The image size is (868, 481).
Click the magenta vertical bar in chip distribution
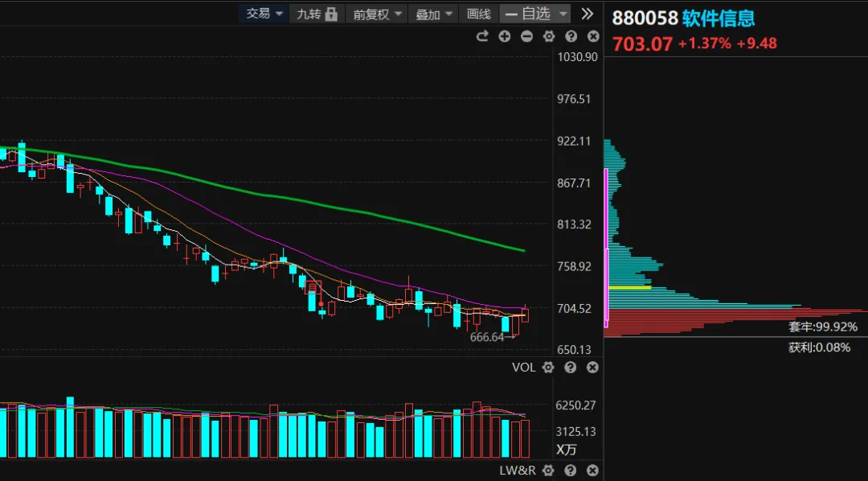click(x=606, y=248)
